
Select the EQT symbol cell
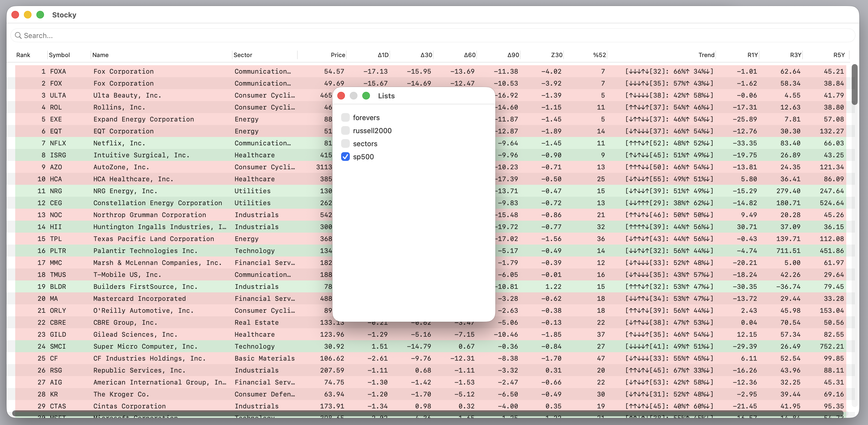click(56, 131)
